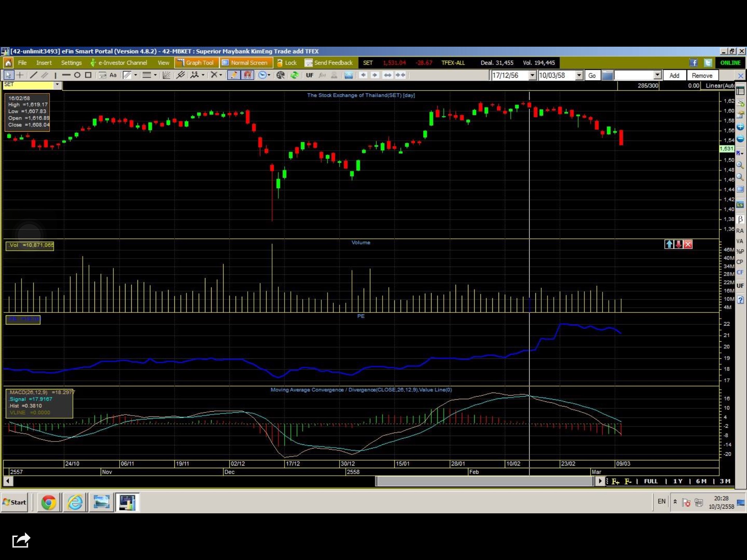Viewport: 747px width, 560px height.
Task: Toggle the Lock option
Action: coord(287,63)
